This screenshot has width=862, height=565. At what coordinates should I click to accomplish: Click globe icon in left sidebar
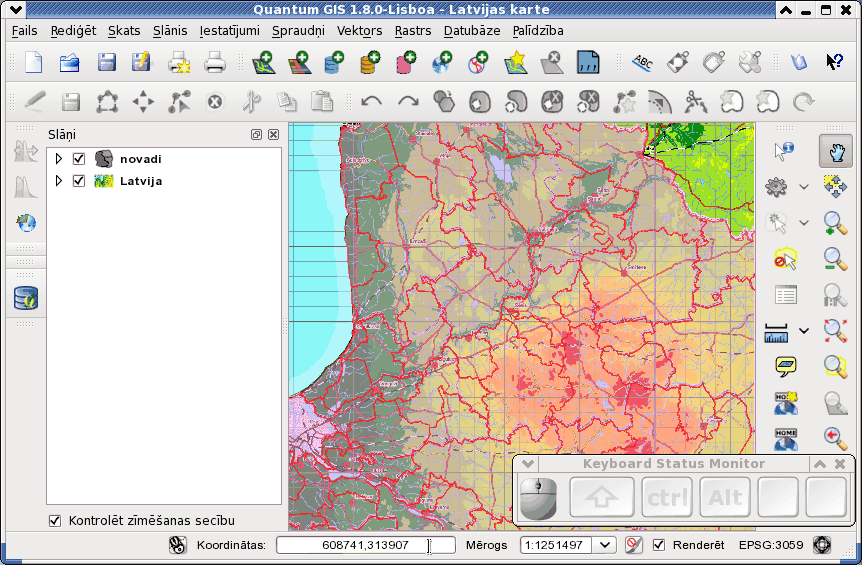pos(26,223)
